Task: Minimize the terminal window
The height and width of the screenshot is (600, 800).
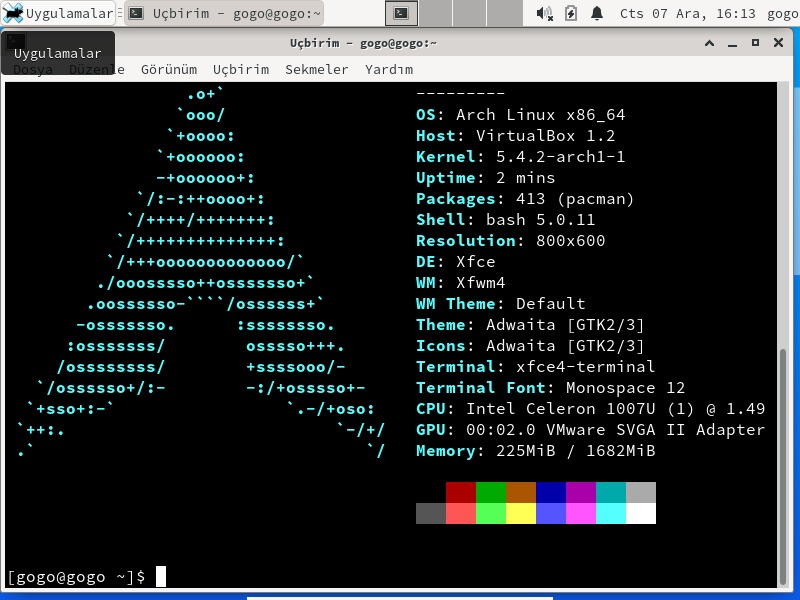Action: click(x=733, y=44)
